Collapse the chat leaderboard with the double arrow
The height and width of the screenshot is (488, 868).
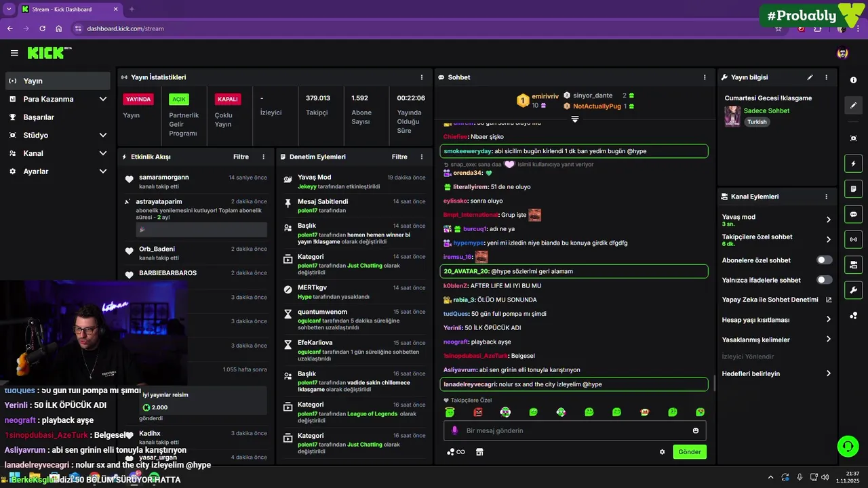coord(574,119)
